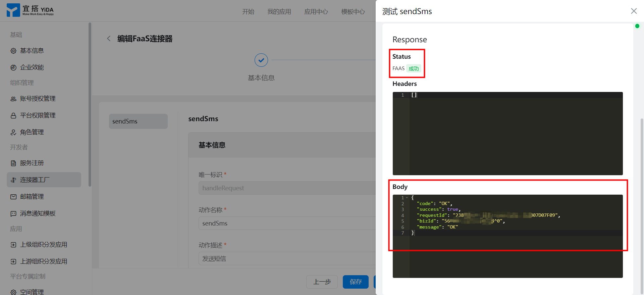The image size is (644, 295).
Task: Open the 开始 top menu
Action: pos(248,12)
